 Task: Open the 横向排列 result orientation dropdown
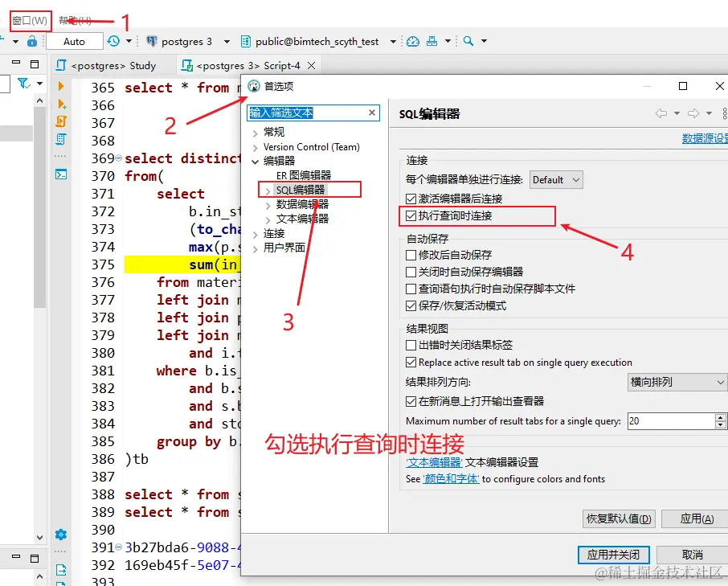(677, 382)
